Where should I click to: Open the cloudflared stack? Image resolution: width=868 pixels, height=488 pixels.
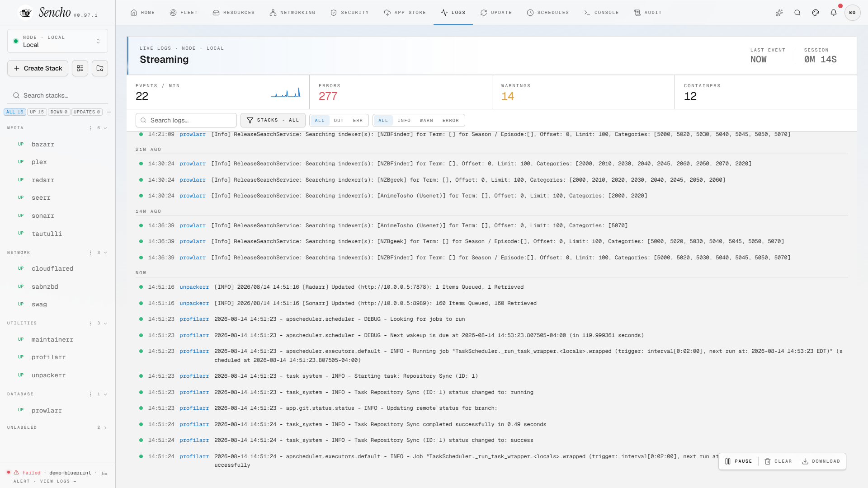[x=57, y=269]
